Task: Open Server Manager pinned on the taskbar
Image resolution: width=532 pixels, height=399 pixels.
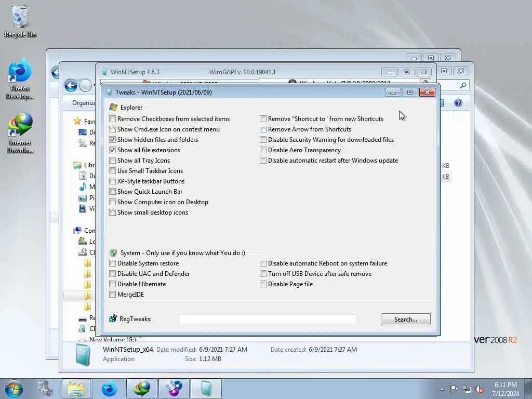Action: (45, 389)
